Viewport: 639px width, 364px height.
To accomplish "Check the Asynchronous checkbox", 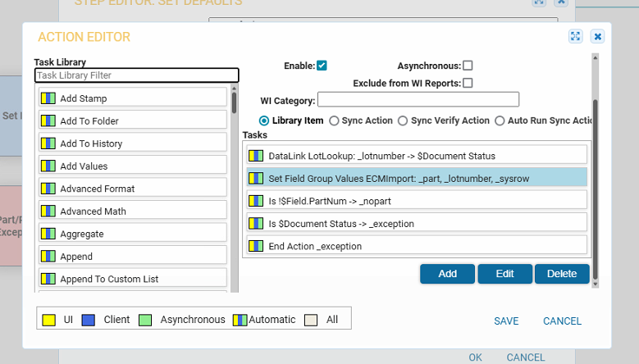I will pos(468,66).
